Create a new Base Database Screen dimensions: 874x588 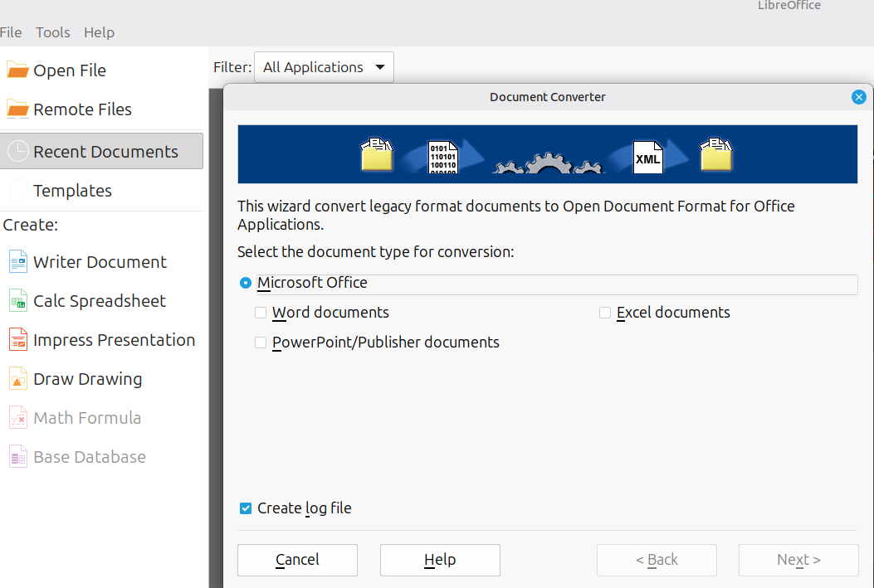coord(89,457)
